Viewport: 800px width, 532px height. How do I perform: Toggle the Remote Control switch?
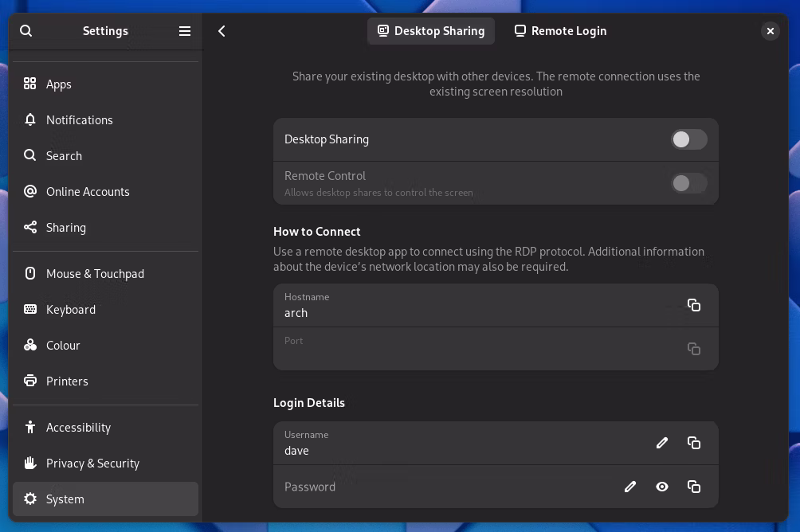[x=688, y=183]
